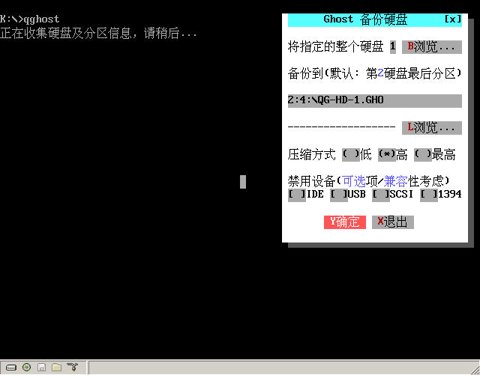Click the green CD-ROM disc icon
Image resolution: width=480 pixels, height=375 pixels.
(26, 367)
